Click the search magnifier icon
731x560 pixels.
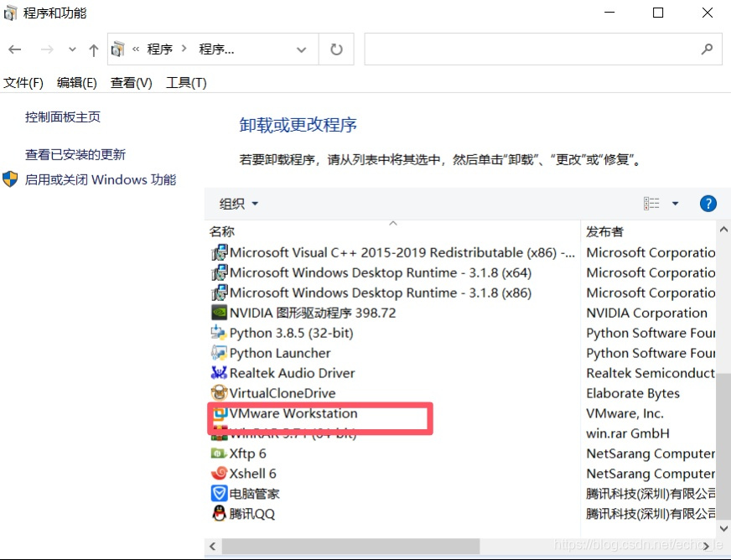tap(707, 49)
